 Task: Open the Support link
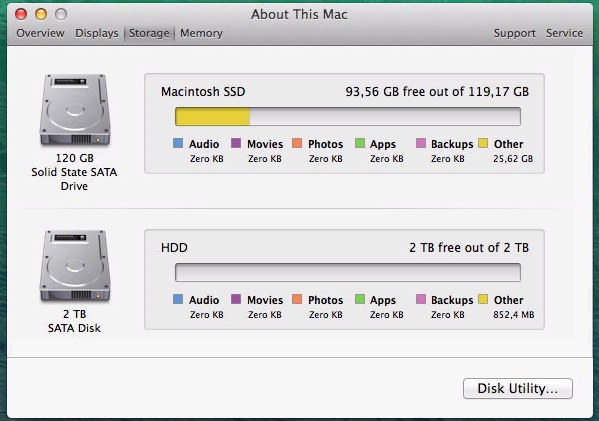[x=515, y=33]
